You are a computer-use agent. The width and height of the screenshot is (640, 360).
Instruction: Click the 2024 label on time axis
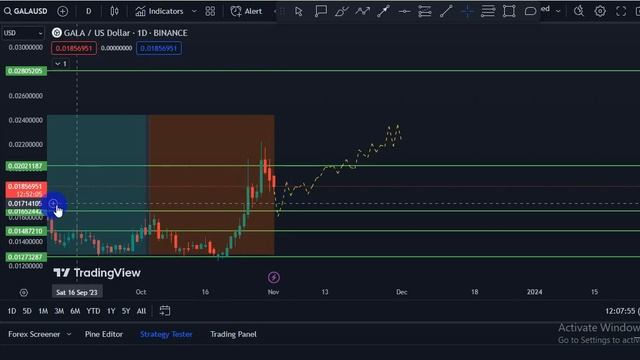[x=534, y=292]
